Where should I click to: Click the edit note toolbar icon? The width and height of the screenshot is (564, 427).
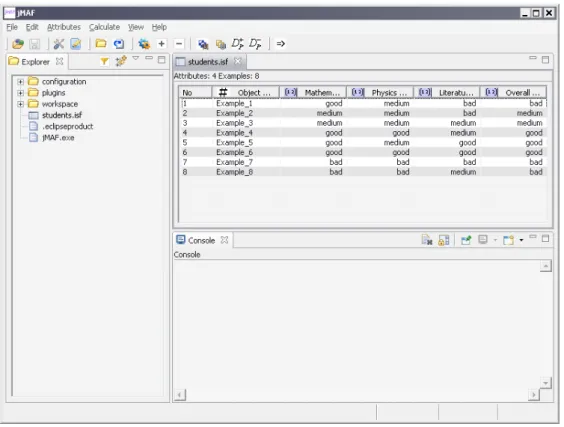[x=76, y=44]
